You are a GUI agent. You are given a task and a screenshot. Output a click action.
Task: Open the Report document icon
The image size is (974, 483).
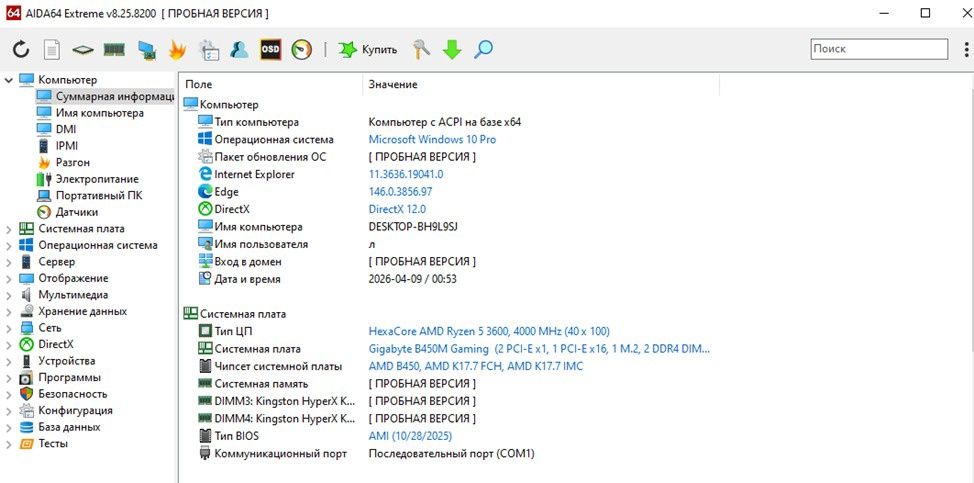tap(52, 50)
